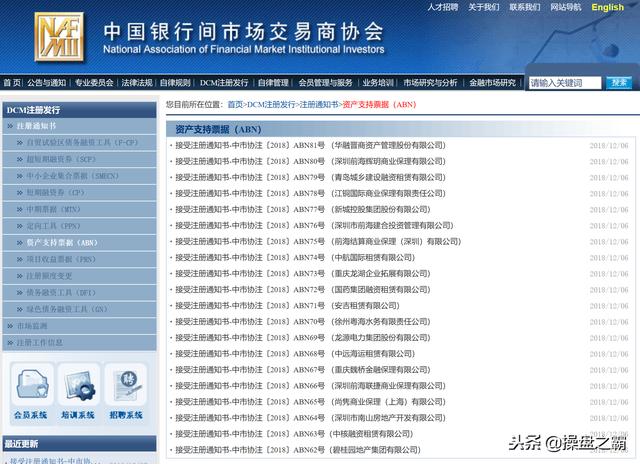The image size is (640, 464).
Task: Expand 市场监测 sidebar section
Action: click(x=79, y=326)
